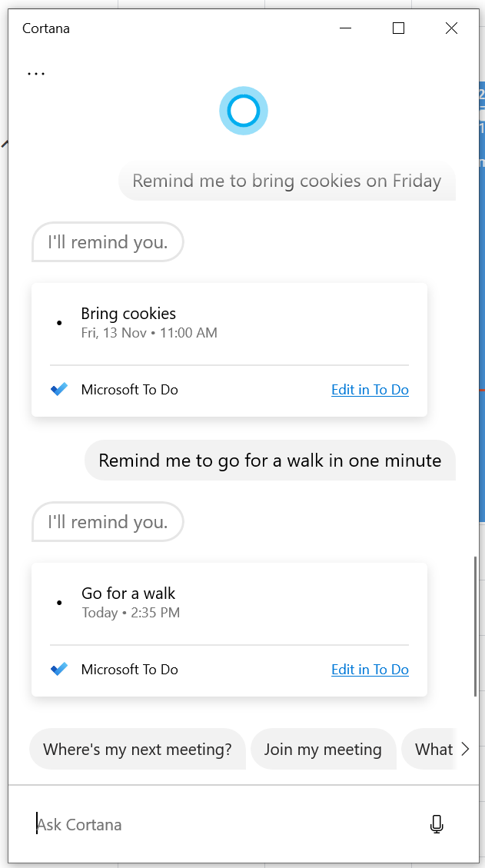
Task: Open the three-dot menu
Action: click(35, 73)
